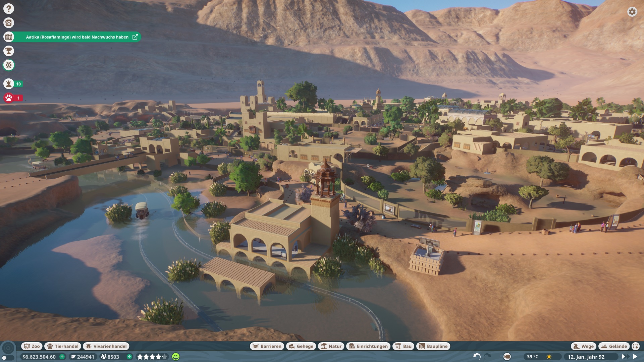Image resolution: width=644 pixels, height=362 pixels.
Task: Select the Gehege build tab
Action: coord(301,346)
